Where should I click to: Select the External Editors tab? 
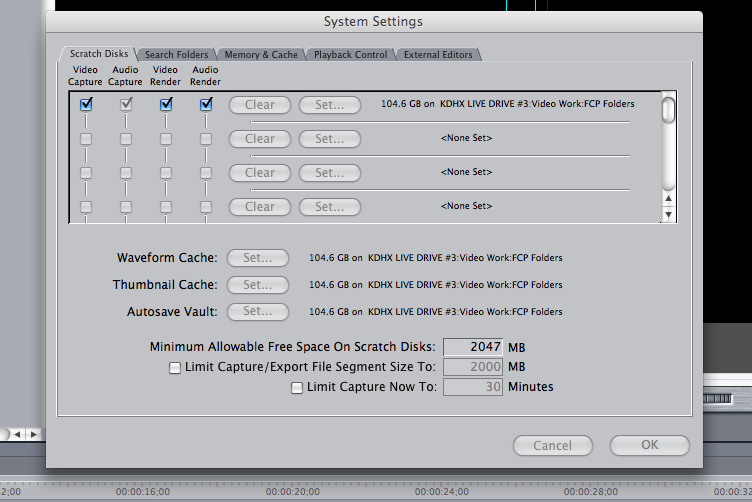[x=438, y=54]
